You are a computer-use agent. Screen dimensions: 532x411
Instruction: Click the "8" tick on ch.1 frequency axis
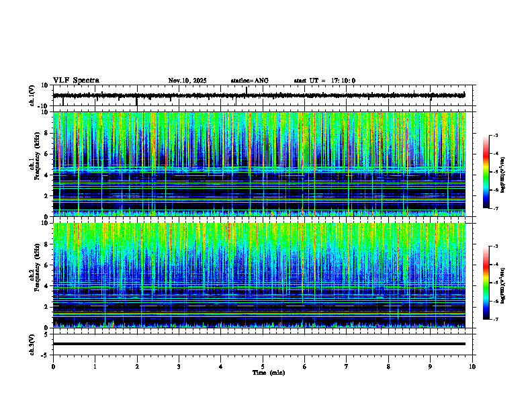click(x=47, y=133)
